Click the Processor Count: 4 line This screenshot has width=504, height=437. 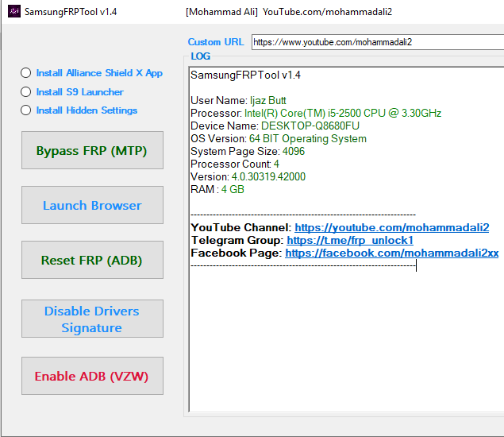(x=235, y=164)
